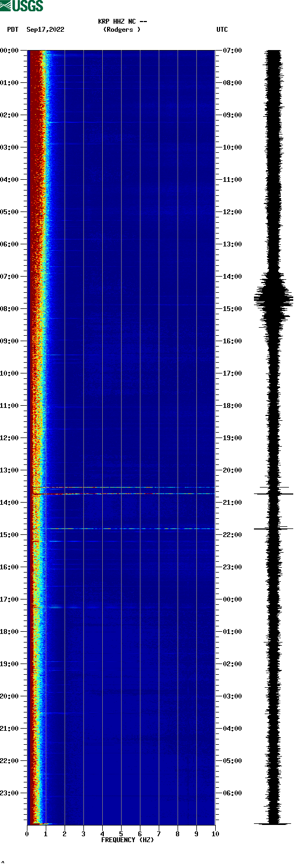Click the UTC time label 12:00
Image resolution: width=297 pixels, height=868 pixels.
tap(232, 212)
